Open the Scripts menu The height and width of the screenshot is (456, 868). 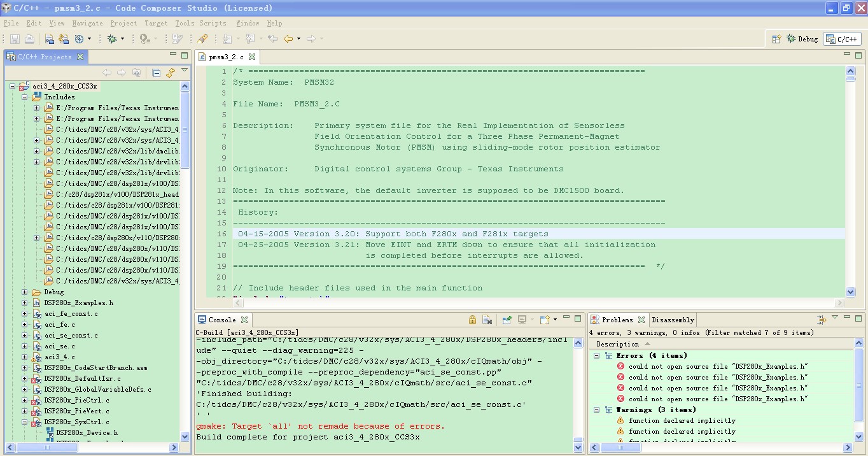213,23
